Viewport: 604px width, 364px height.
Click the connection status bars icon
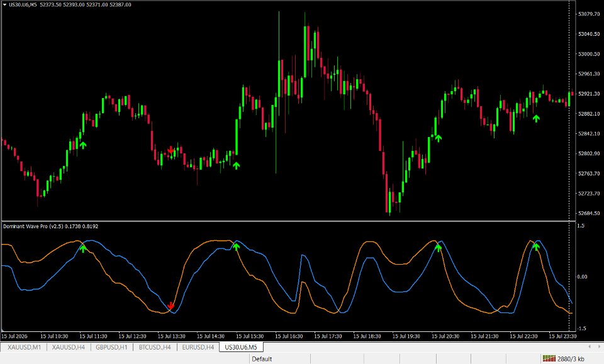point(549,358)
